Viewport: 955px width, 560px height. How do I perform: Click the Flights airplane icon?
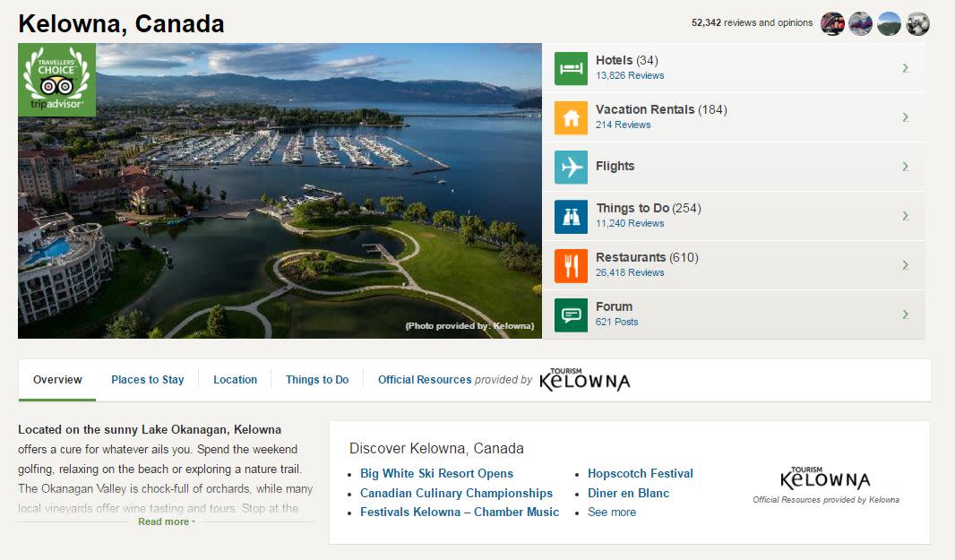[571, 167]
